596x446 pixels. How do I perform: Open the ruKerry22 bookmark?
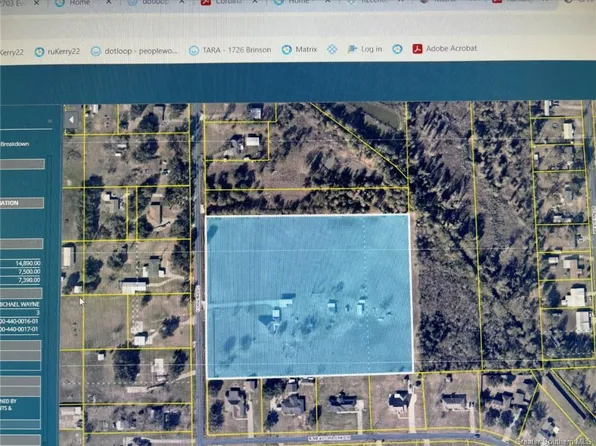[x=57, y=51]
